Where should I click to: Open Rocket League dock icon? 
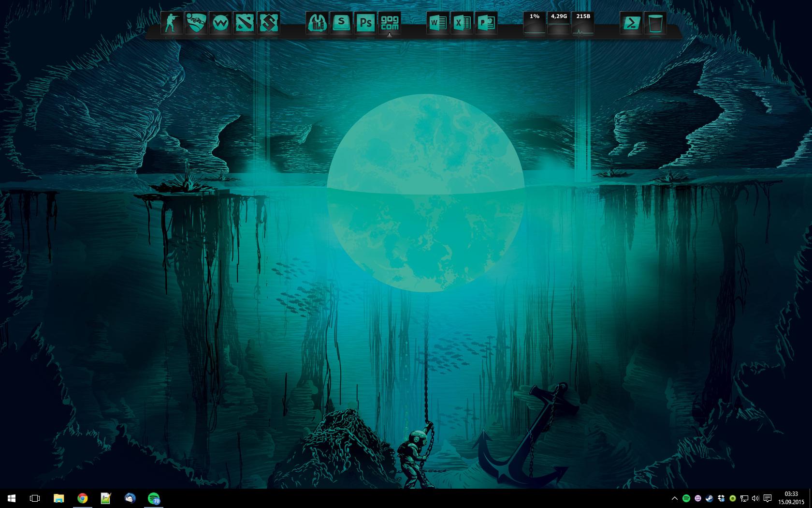point(196,23)
